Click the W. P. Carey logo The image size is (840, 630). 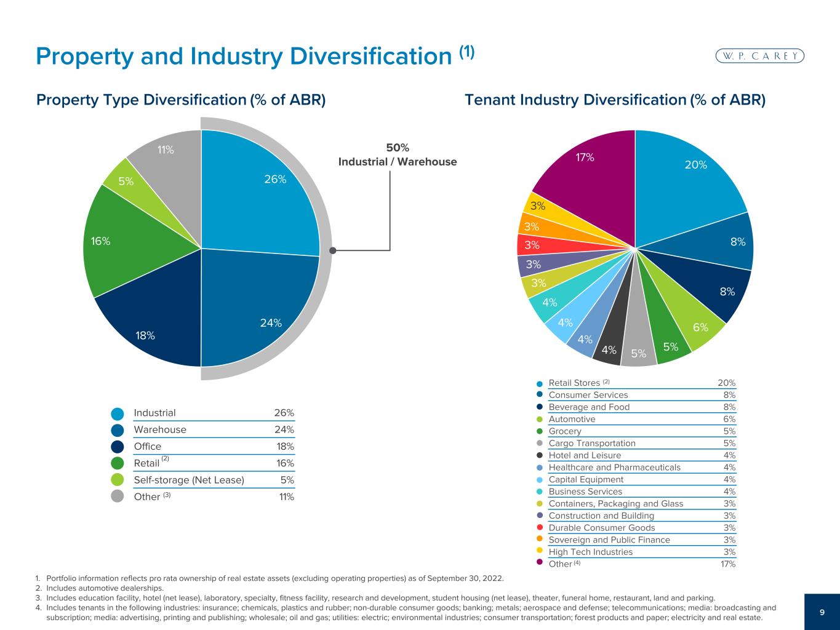pyautogui.click(x=759, y=56)
